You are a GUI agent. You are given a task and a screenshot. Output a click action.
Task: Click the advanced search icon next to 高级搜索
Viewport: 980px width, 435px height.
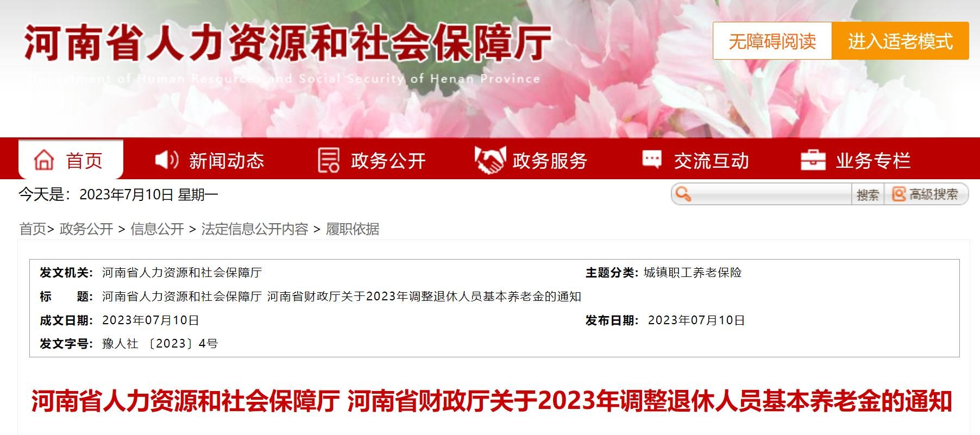[899, 194]
